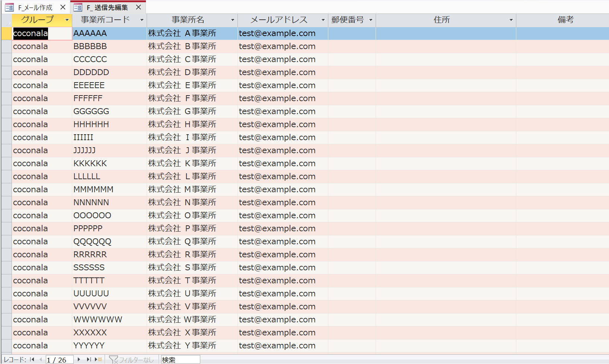Select the F_送信先編集 tab

click(108, 7)
